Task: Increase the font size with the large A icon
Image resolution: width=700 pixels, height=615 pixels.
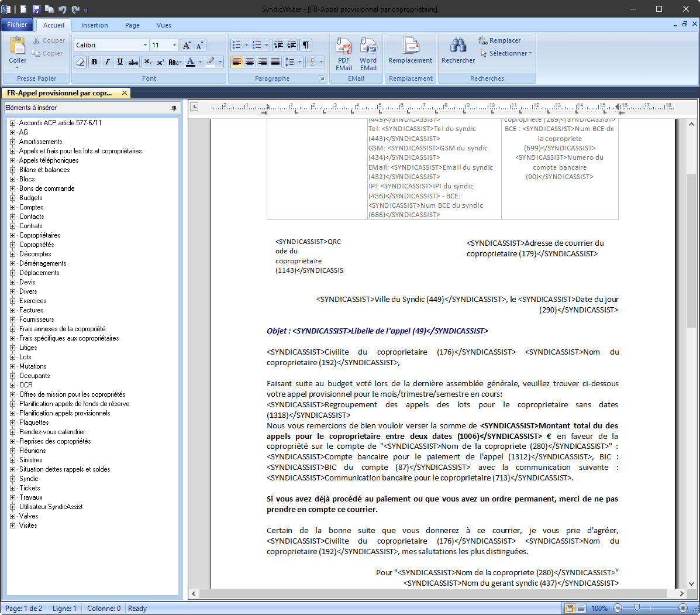Action: click(187, 45)
